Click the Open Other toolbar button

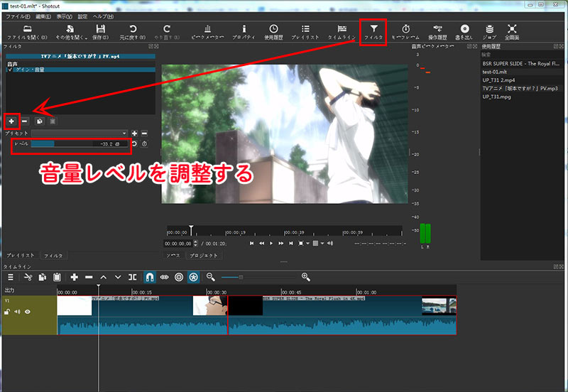coord(70,32)
